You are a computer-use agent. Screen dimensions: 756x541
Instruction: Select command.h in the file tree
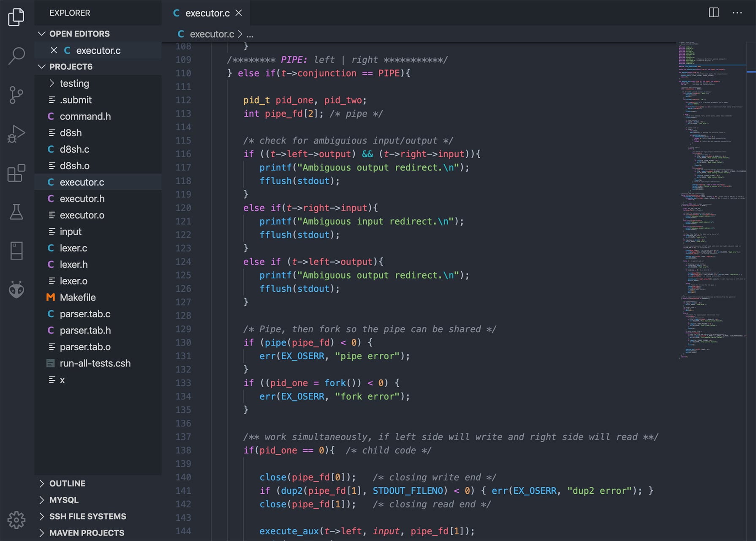tap(85, 116)
